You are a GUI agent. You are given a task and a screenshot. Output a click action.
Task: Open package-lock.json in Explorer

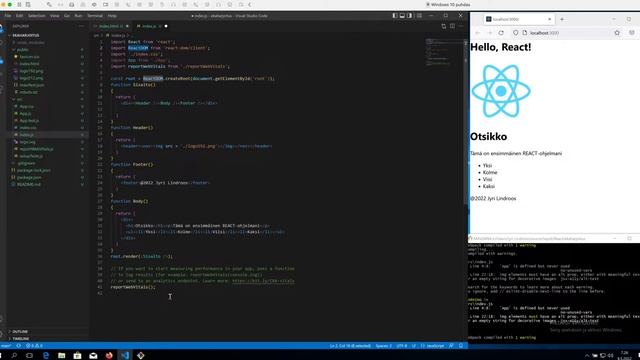34,170
